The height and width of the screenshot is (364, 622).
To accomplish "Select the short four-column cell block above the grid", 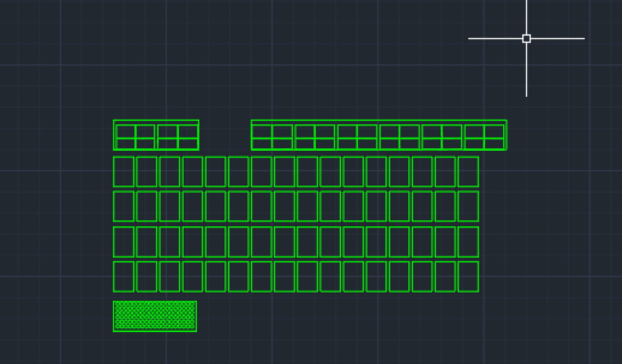I will 156,135.
